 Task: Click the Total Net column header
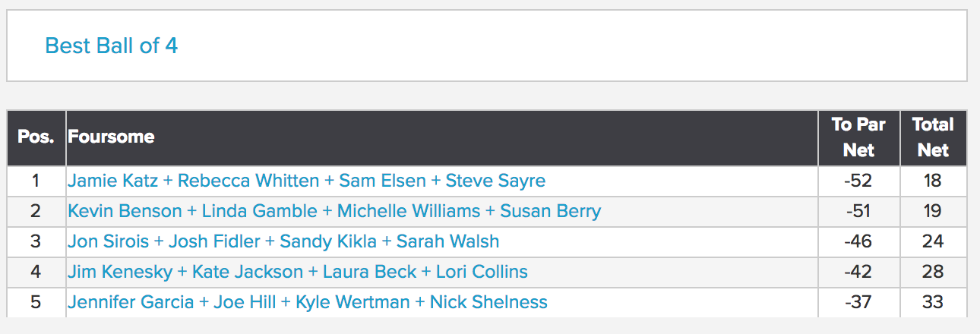click(933, 137)
